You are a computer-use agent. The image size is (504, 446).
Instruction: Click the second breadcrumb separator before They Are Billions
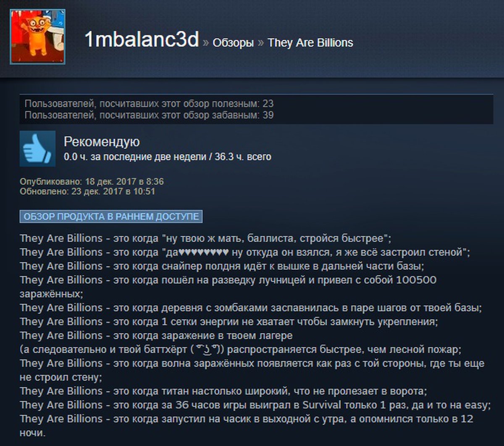coord(261,43)
